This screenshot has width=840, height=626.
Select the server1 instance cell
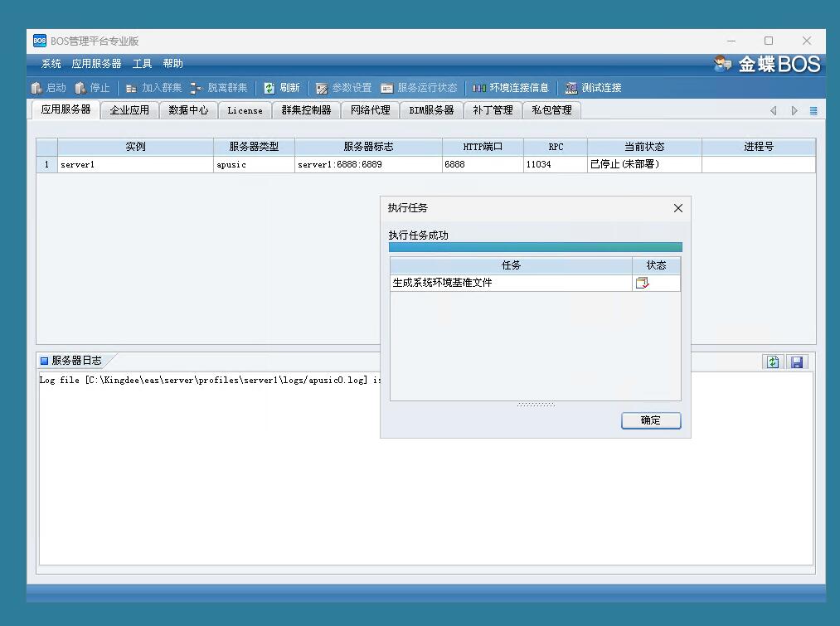(135, 164)
